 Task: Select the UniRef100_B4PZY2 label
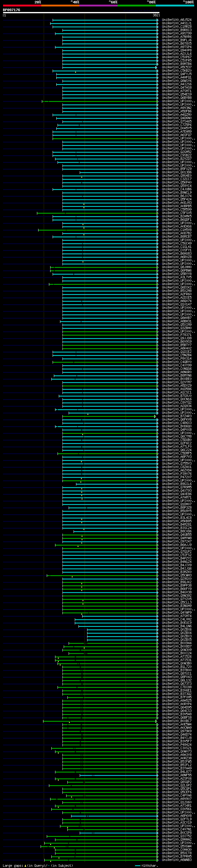tap(177, 558)
